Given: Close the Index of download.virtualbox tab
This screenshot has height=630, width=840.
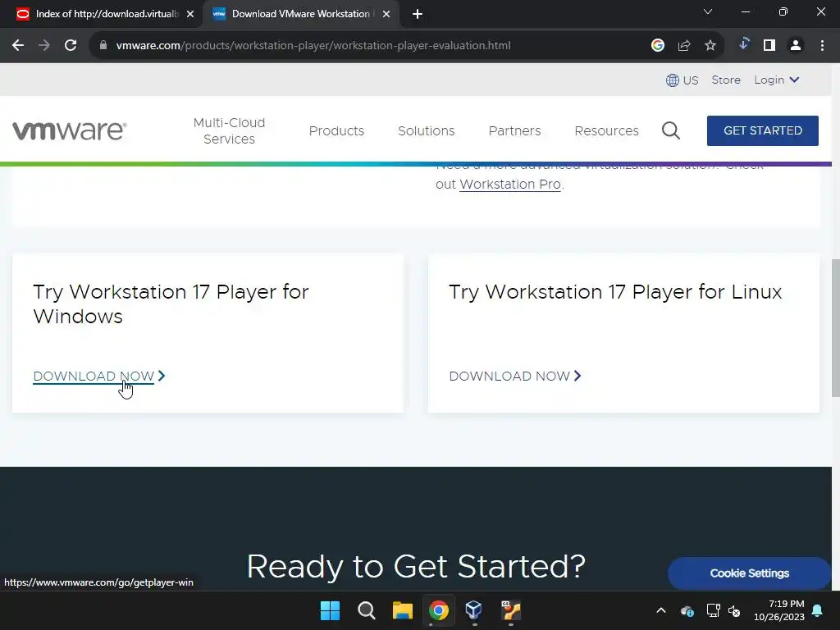Looking at the screenshot, I should pos(190,14).
